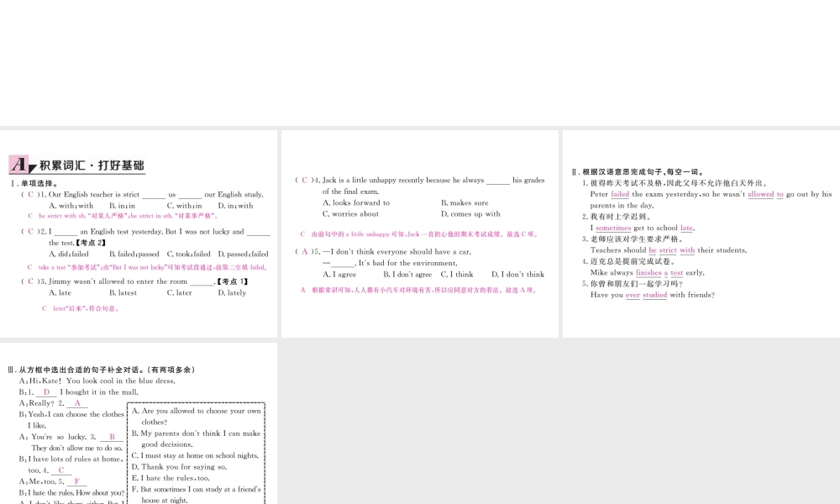The height and width of the screenshot is (504, 840).
Task: Click the pink explanation 'be strict with sb.'
Action: [123, 216]
